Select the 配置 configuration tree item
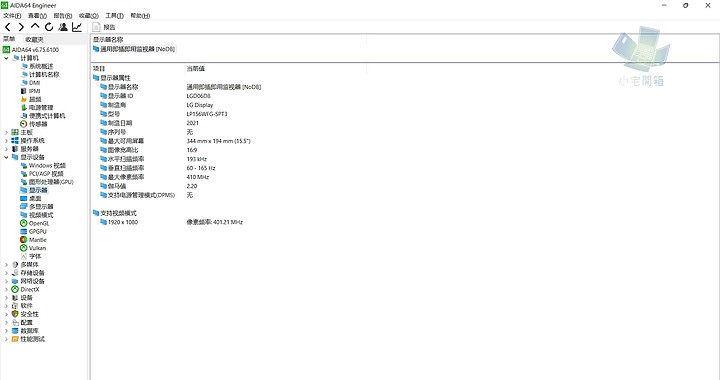The height and width of the screenshot is (380, 720). (x=26, y=322)
